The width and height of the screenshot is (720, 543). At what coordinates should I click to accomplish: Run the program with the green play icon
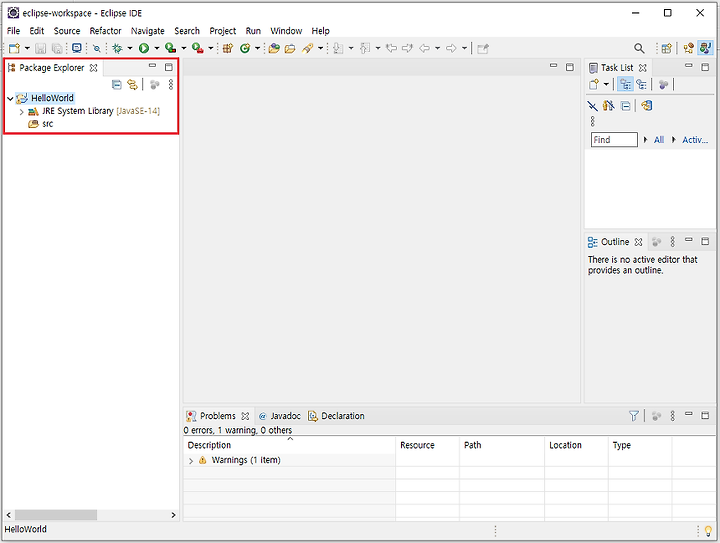click(144, 48)
